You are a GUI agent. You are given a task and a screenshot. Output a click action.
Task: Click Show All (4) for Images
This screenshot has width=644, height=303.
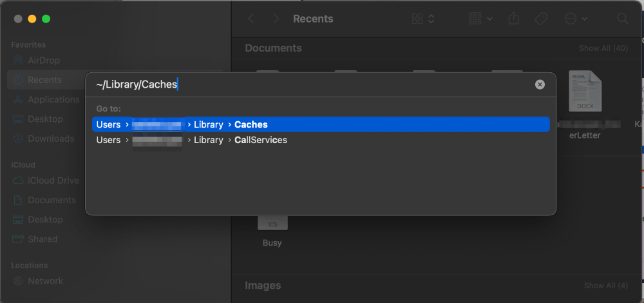605,286
